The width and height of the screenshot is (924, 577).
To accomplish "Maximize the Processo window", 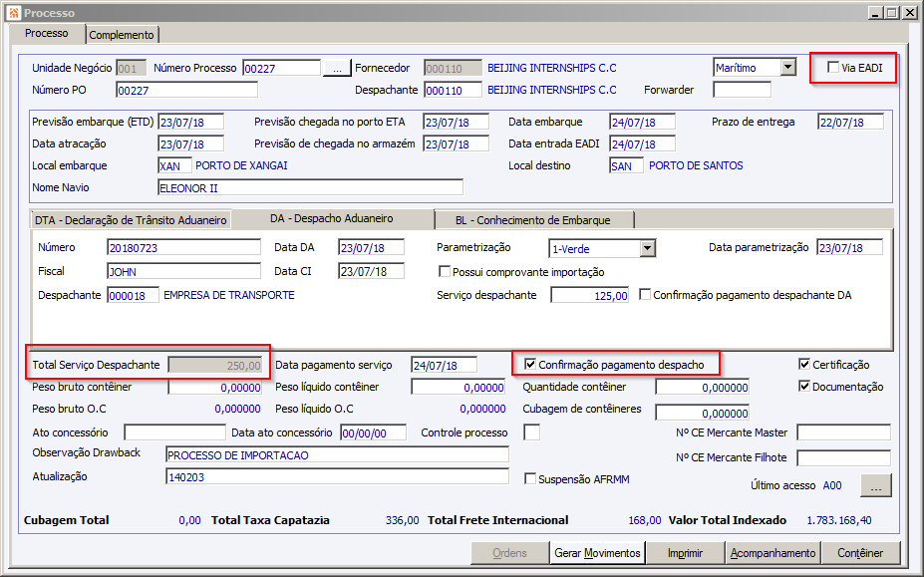I will click(891, 12).
